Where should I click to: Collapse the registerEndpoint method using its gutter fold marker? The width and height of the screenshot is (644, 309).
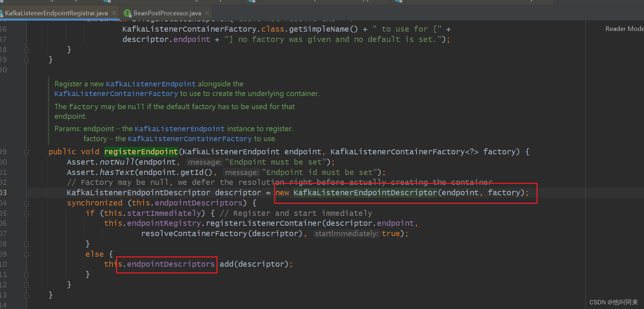[x=27, y=152]
